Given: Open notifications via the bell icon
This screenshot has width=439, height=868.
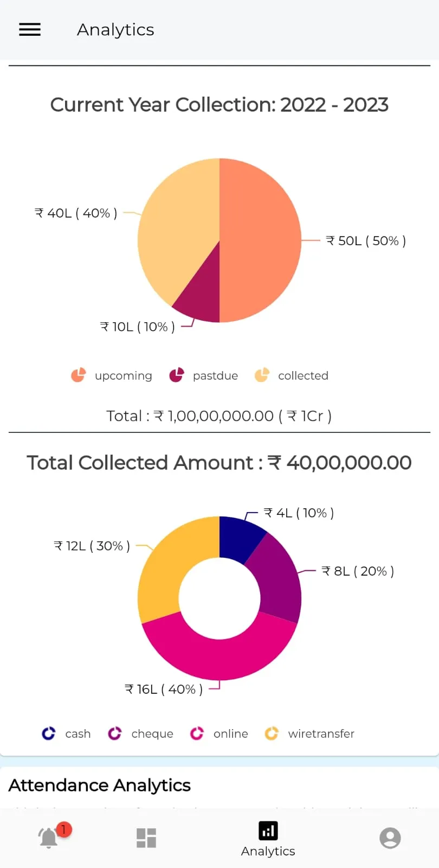Looking at the screenshot, I should (49, 838).
